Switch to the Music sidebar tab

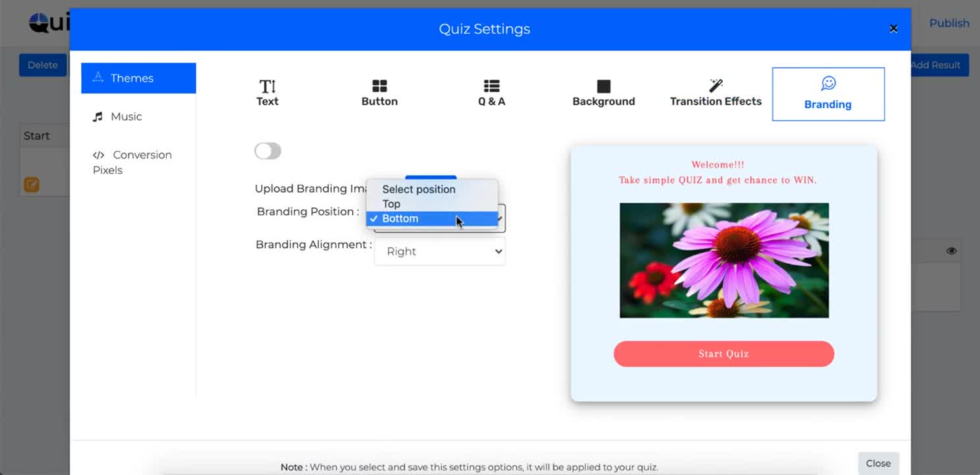pyautogui.click(x=126, y=117)
